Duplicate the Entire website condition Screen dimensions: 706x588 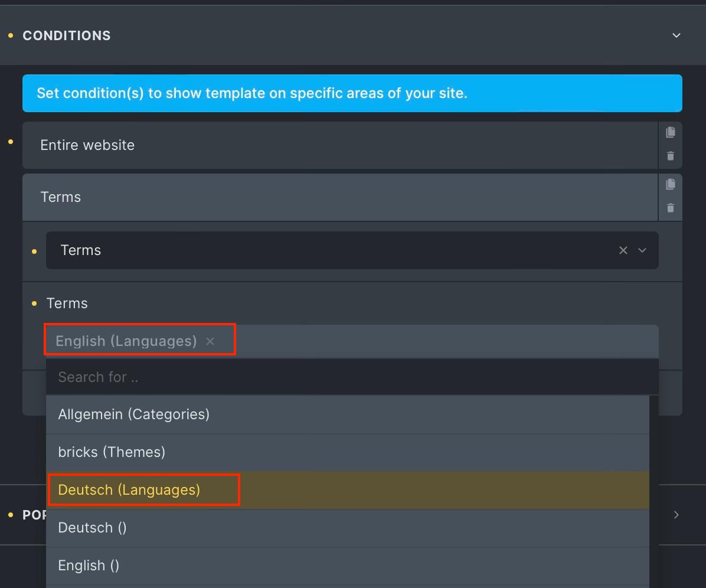pos(671,132)
